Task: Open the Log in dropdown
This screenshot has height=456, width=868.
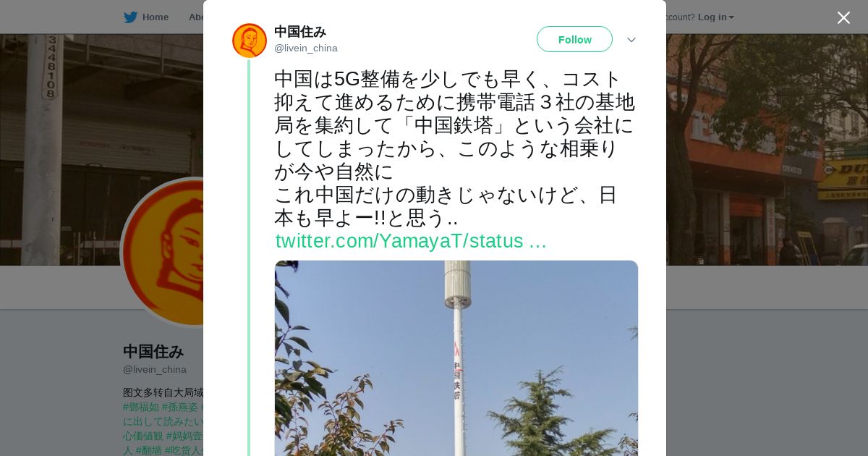Action: pyautogui.click(x=715, y=17)
